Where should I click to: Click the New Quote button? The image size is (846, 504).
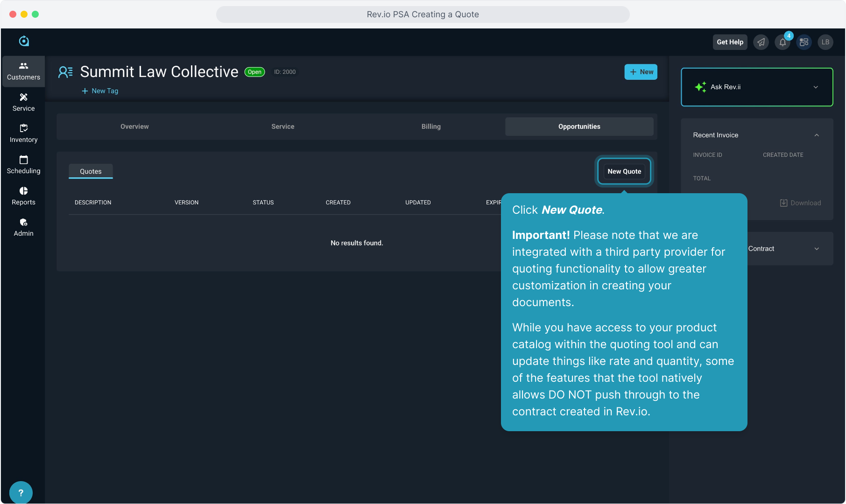pos(624,171)
